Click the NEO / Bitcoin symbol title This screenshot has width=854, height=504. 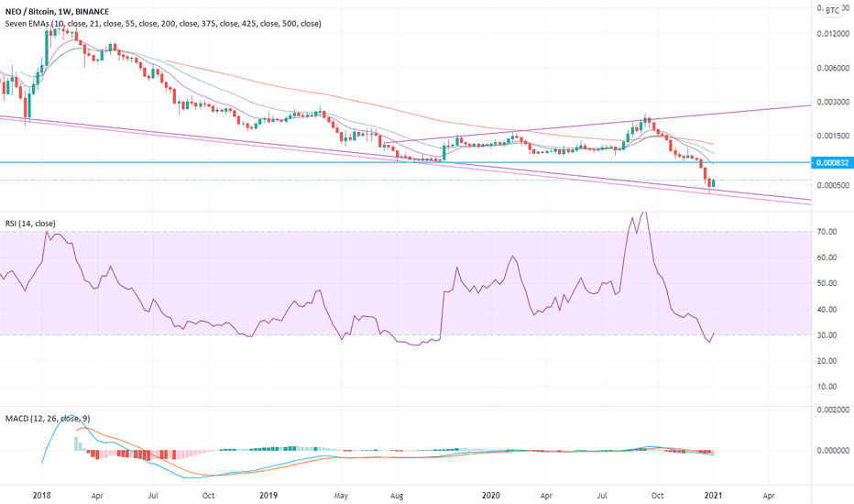(x=57, y=11)
